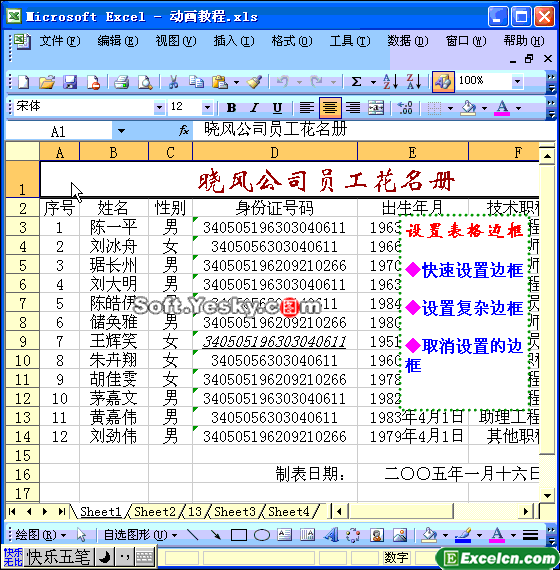Switch to the Sheet3 tab
Image resolution: width=560 pixels, height=570 pixels.
pos(235,512)
